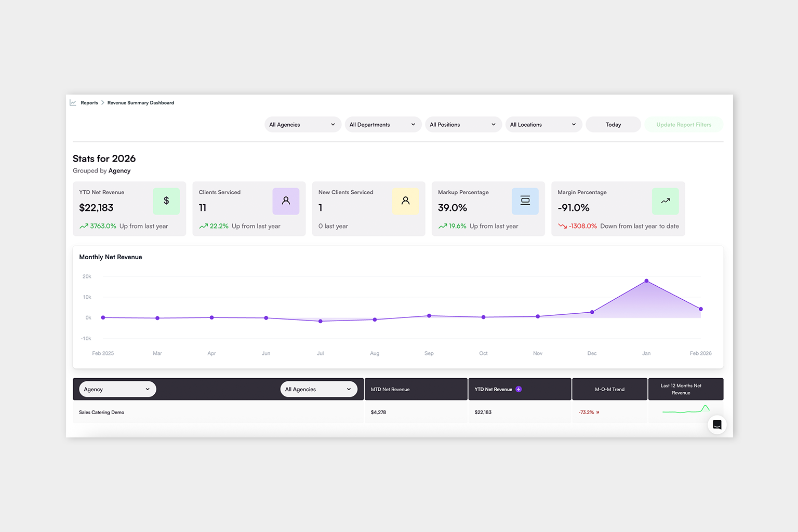798x532 pixels.
Task: Click Revenue Summary Dashboard breadcrumb
Action: (141, 103)
